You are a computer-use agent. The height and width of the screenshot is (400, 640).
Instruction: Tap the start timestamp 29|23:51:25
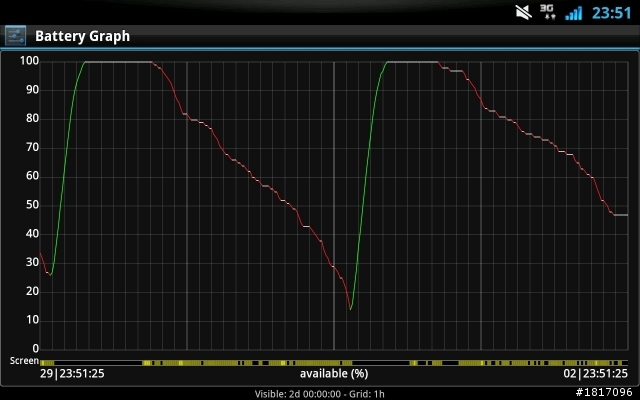tap(72, 373)
